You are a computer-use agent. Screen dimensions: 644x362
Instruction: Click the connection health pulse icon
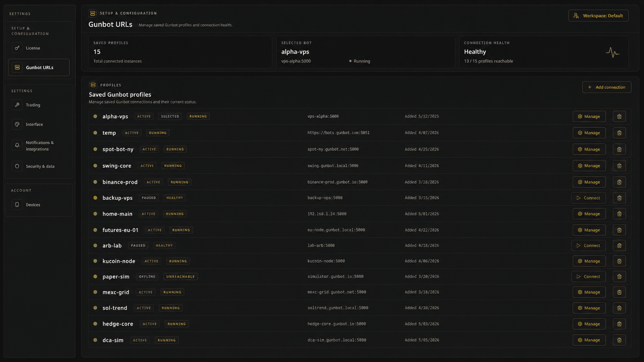tap(612, 52)
